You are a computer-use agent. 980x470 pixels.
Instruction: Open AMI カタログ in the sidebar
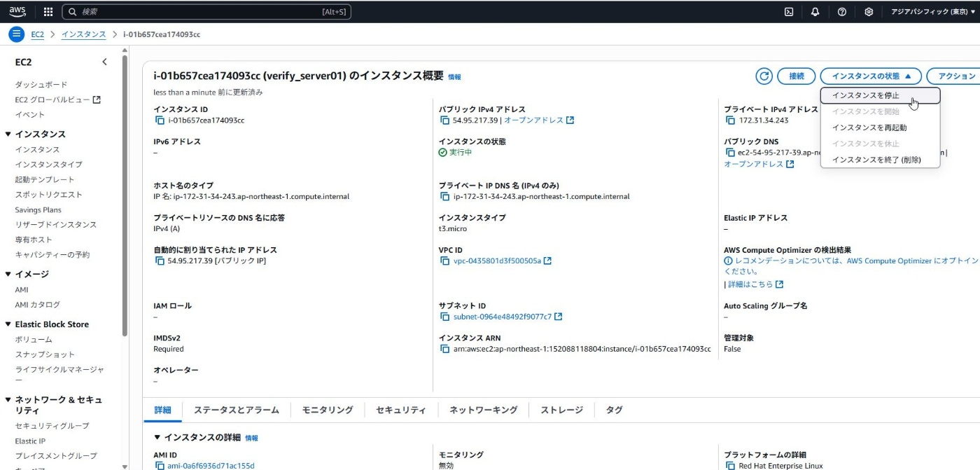pos(38,305)
